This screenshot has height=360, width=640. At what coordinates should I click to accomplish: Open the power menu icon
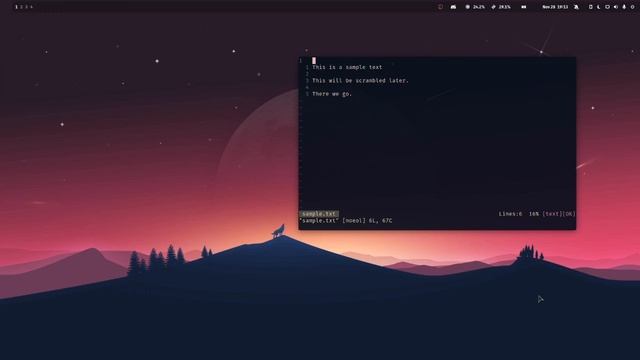pyautogui.click(x=633, y=7)
